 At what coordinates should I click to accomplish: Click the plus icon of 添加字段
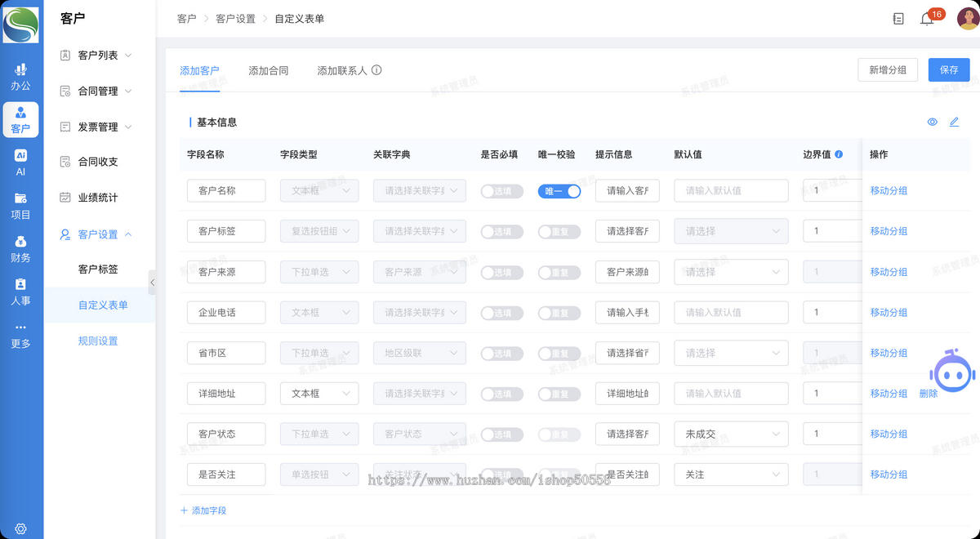[184, 510]
